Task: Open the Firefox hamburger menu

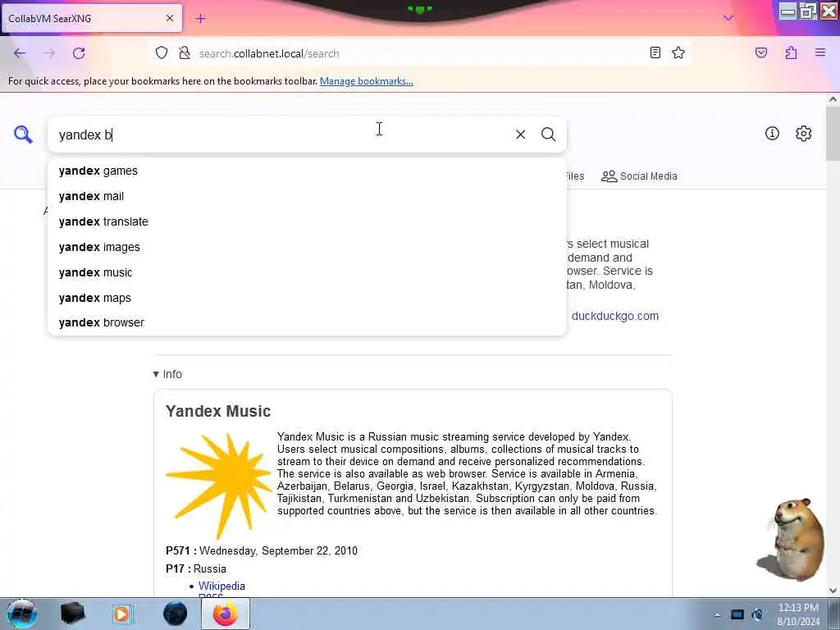Action: tap(820, 52)
